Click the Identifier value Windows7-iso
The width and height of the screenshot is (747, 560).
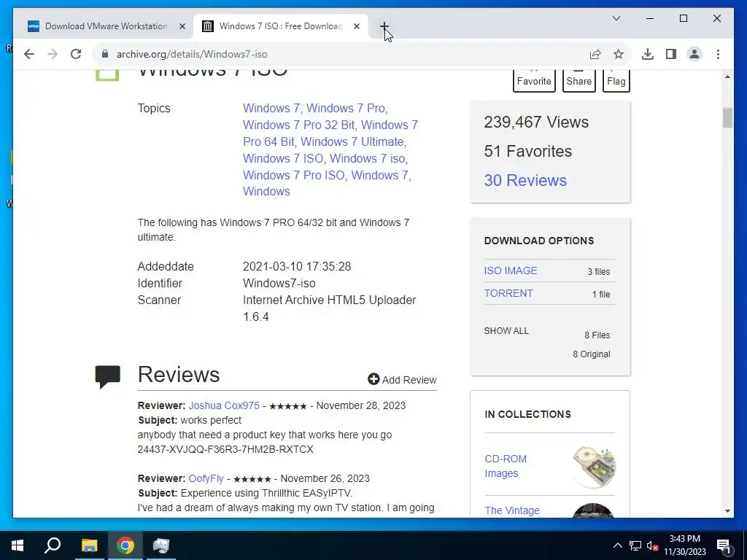[279, 284]
